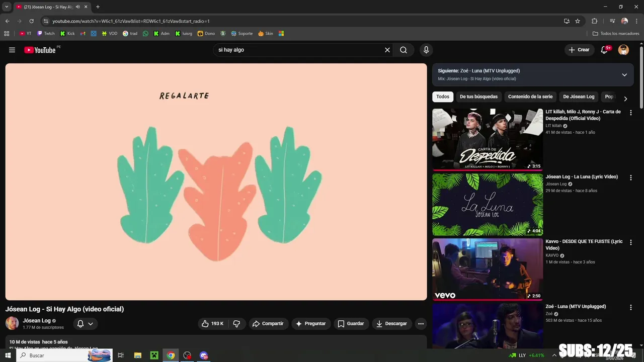Open the Kick bookmark

tap(67, 34)
